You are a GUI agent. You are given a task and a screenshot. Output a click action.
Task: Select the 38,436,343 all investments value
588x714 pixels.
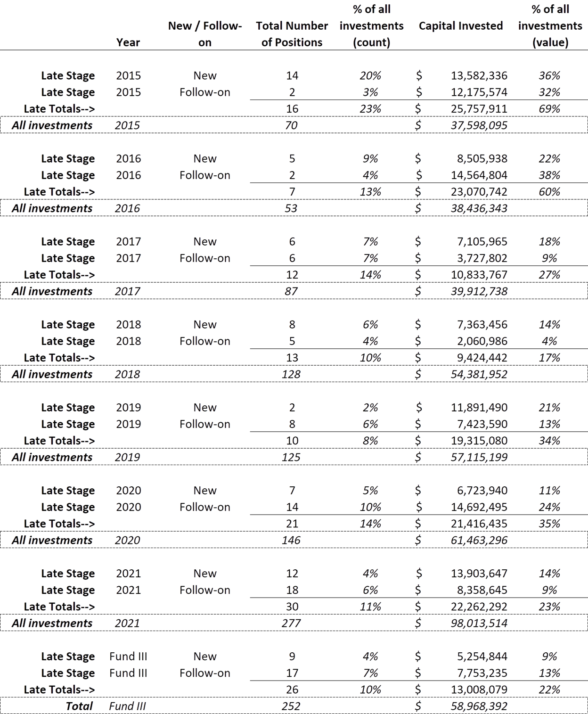[x=479, y=208]
